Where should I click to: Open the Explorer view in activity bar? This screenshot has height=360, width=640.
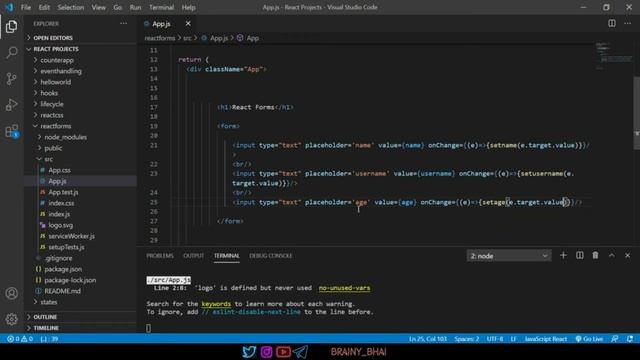[11, 27]
